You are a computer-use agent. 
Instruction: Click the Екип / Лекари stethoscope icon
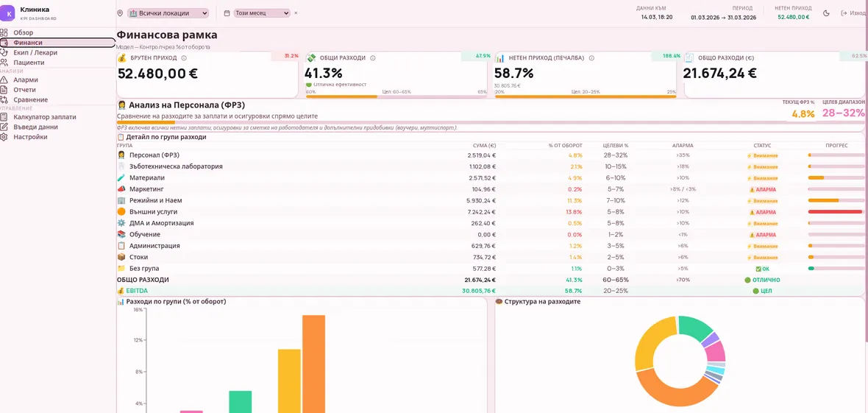pos(4,53)
